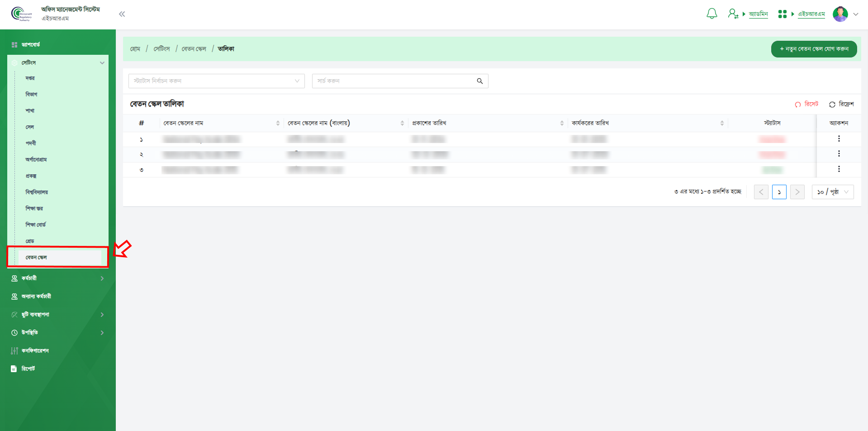Click the রিসেট button
The width and height of the screenshot is (868, 431).
(x=806, y=104)
